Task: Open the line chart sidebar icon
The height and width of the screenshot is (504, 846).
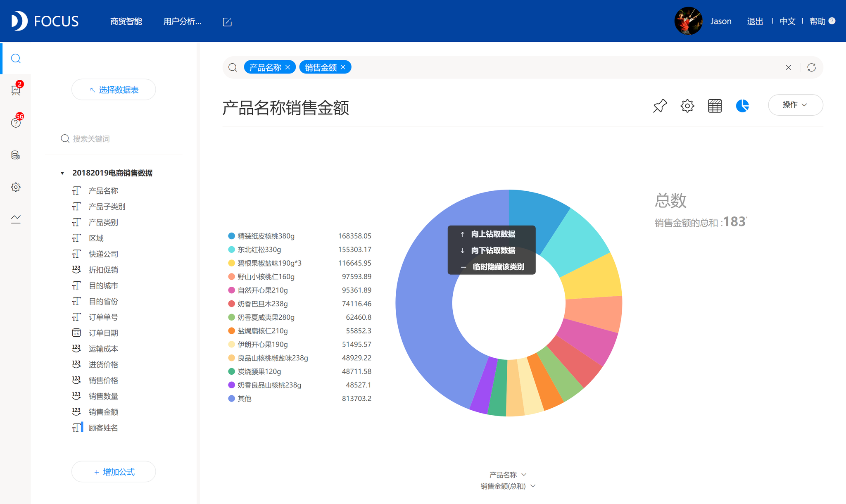Action: pyautogui.click(x=16, y=219)
